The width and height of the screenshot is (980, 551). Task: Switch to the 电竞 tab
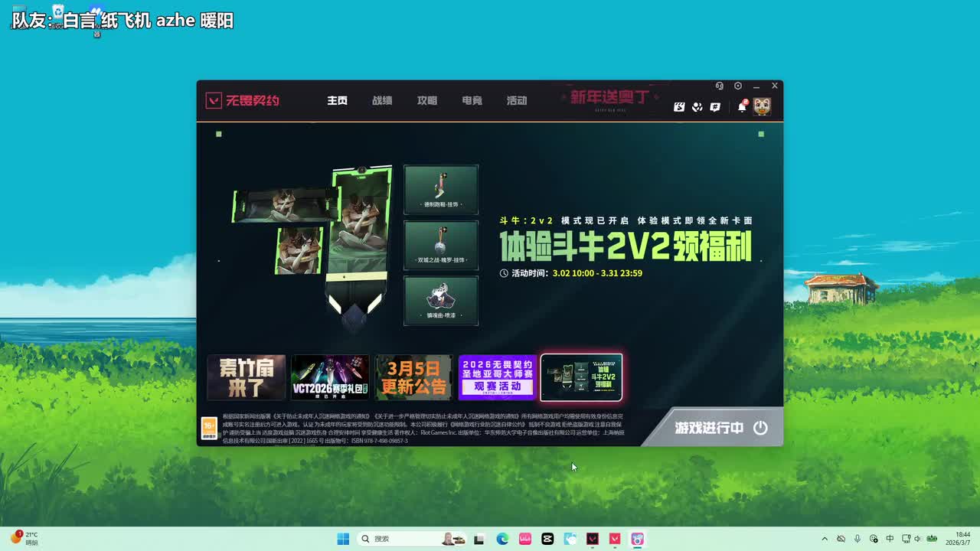(x=472, y=101)
